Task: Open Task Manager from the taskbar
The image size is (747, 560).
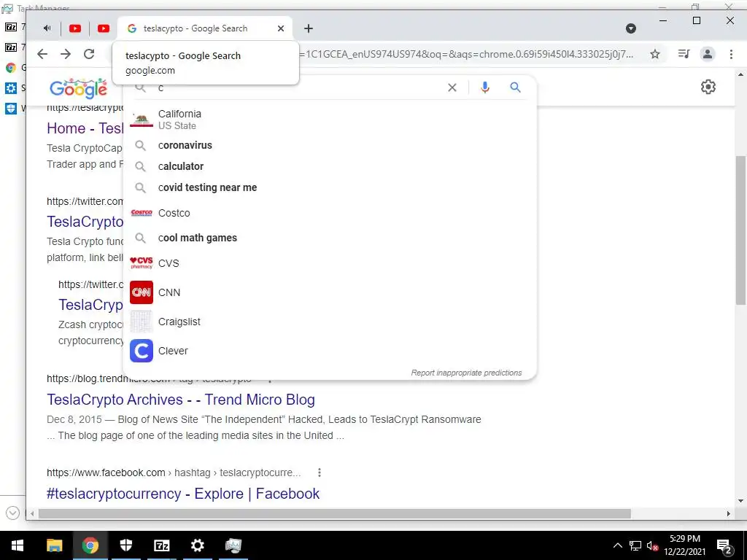Action: tap(233, 545)
